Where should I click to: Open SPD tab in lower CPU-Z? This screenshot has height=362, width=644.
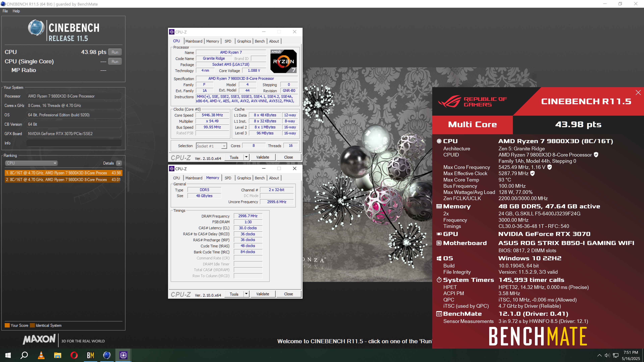tap(228, 178)
